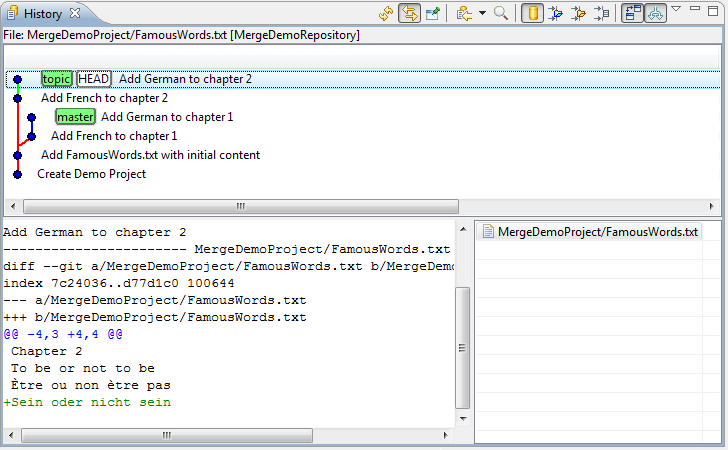Open the Find magnifier tool
This screenshot has height=450, width=728.
500,13
